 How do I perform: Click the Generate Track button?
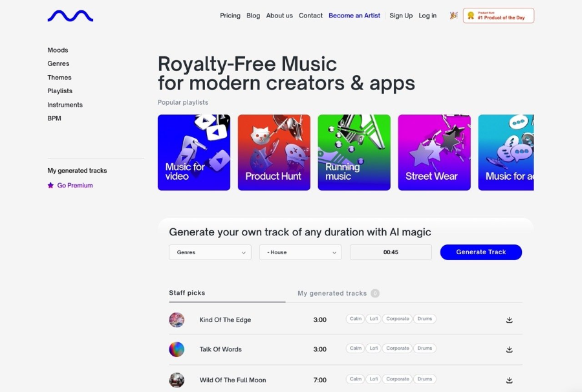tap(481, 252)
